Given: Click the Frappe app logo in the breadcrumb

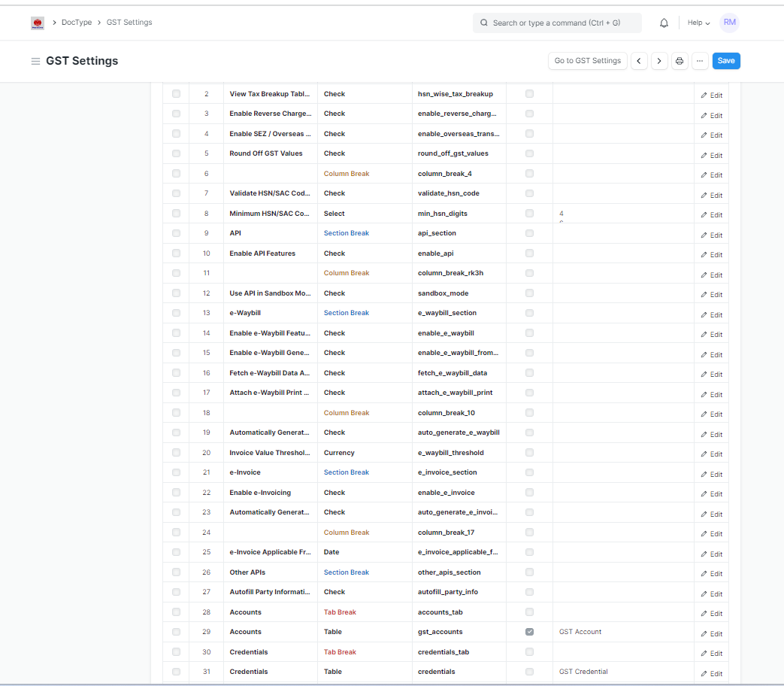Looking at the screenshot, I should [x=37, y=23].
